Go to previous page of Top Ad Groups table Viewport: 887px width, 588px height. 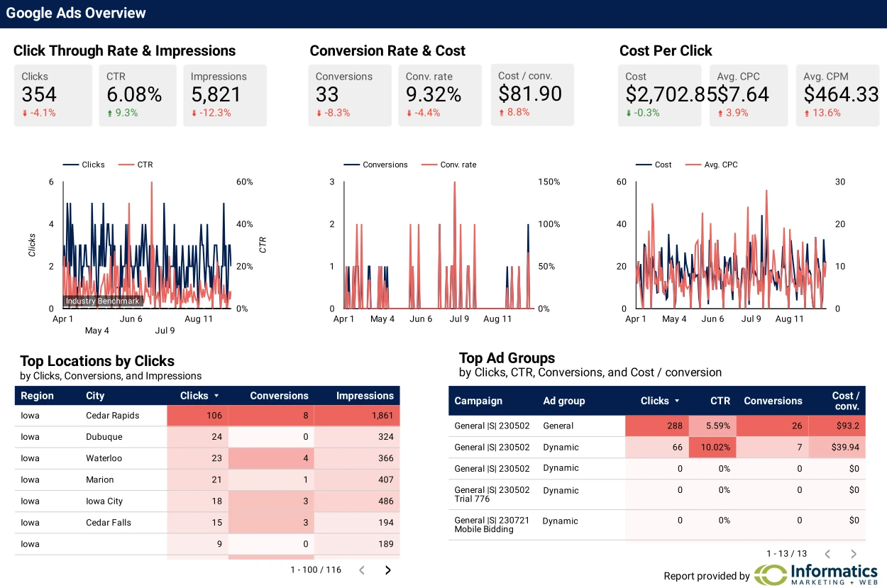827,554
